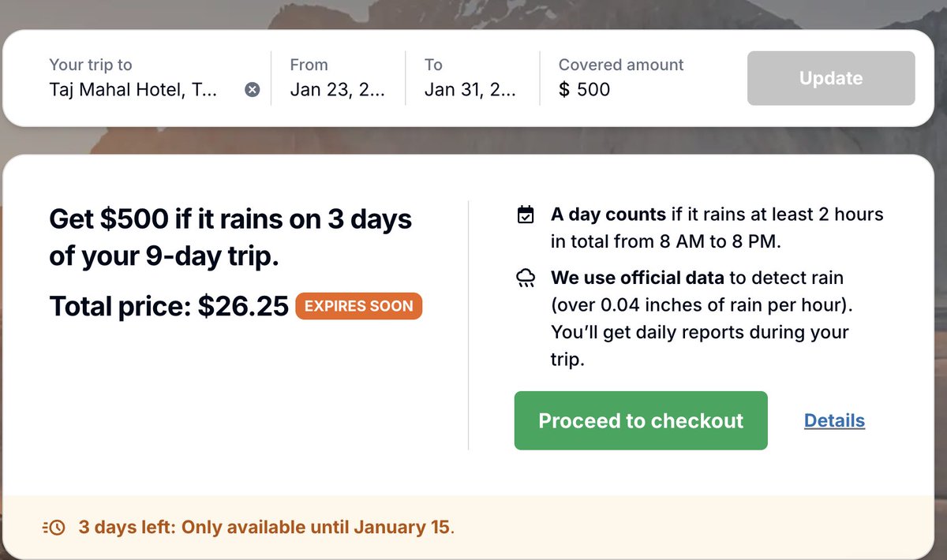Click the "Covered amount" label
The image size is (947, 560).
[x=621, y=65]
